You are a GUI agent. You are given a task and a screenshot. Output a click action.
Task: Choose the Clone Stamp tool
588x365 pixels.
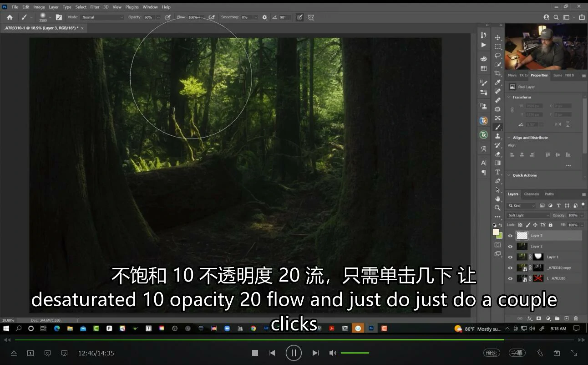497,136
